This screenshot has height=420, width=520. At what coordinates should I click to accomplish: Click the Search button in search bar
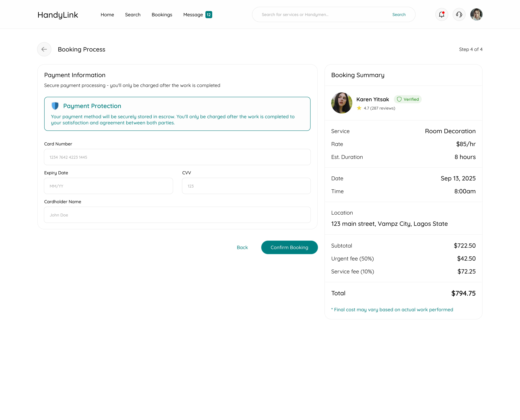[x=399, y=14]
